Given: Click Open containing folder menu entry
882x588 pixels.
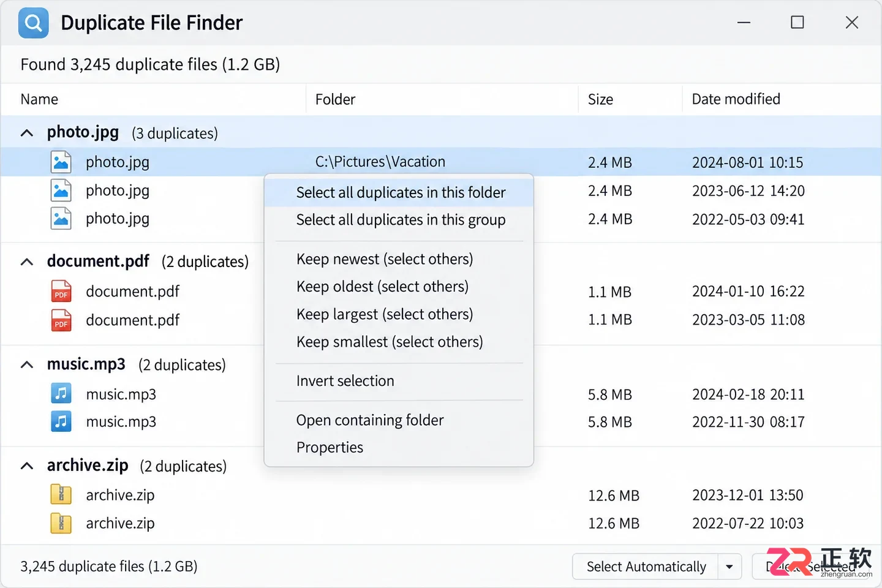Looking at the screenshot, I should [370, 420].
